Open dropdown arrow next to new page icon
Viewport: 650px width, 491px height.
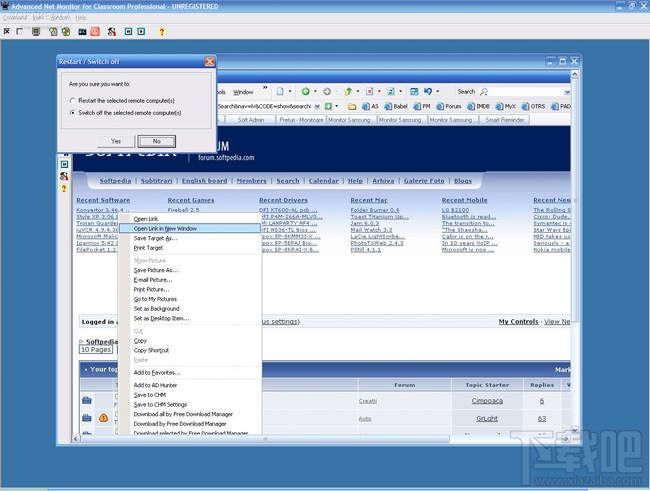click(x=290, y=91)
